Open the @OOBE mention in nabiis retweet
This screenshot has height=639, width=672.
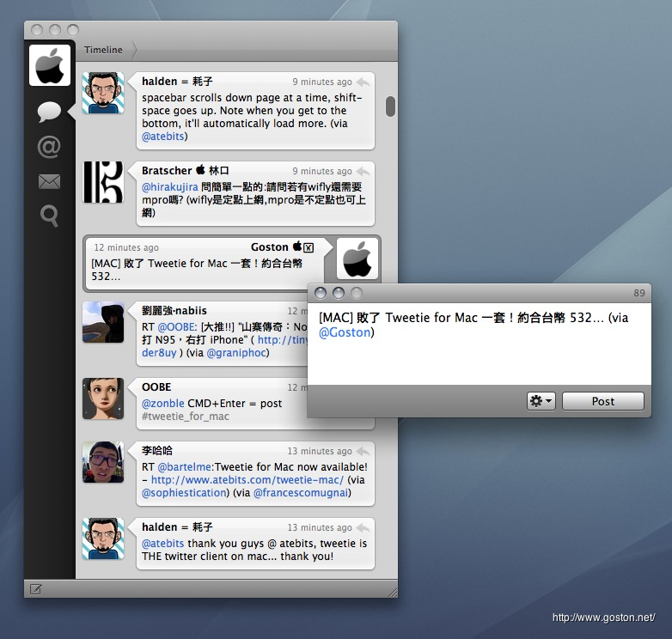point(175,326)
